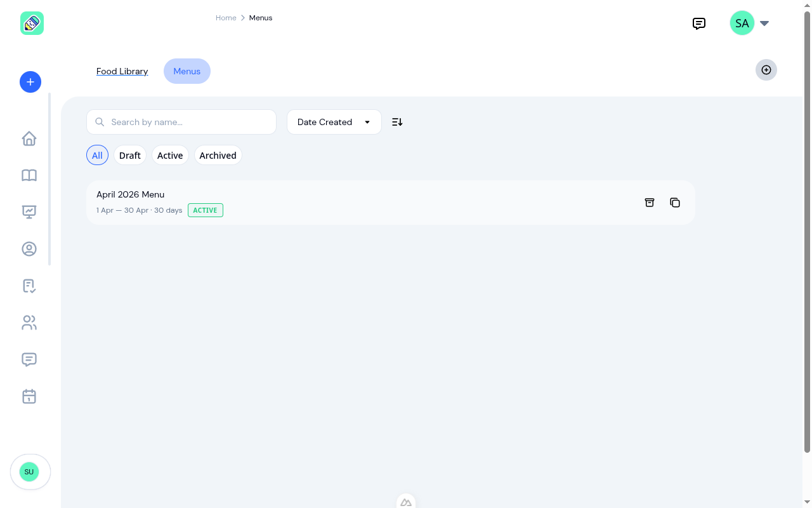The image size is (812, 508).
Task: Archive the April 2026 Menu
Action: (x=650, y=203)
